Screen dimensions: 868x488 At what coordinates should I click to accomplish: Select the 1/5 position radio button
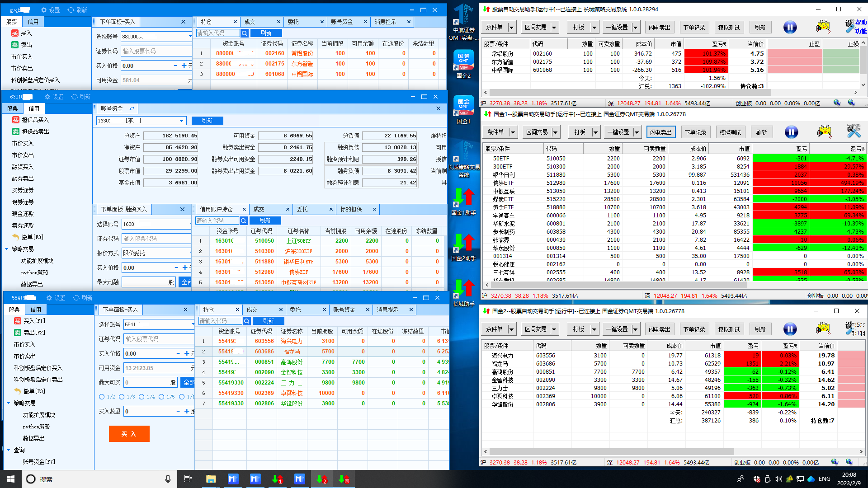[x=161, y=397]
